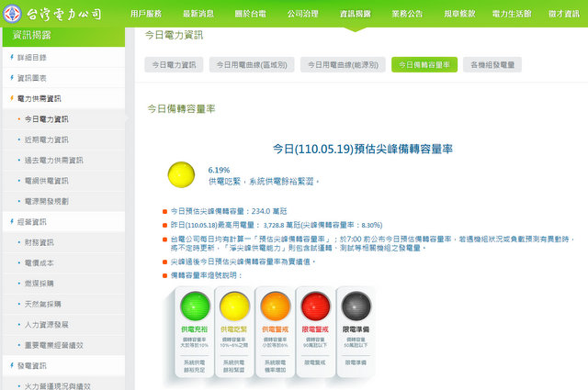The width and height of the screenshot is (588, 390).
Task: Click the black 限電準備 legend light
Action: point(356,306)
